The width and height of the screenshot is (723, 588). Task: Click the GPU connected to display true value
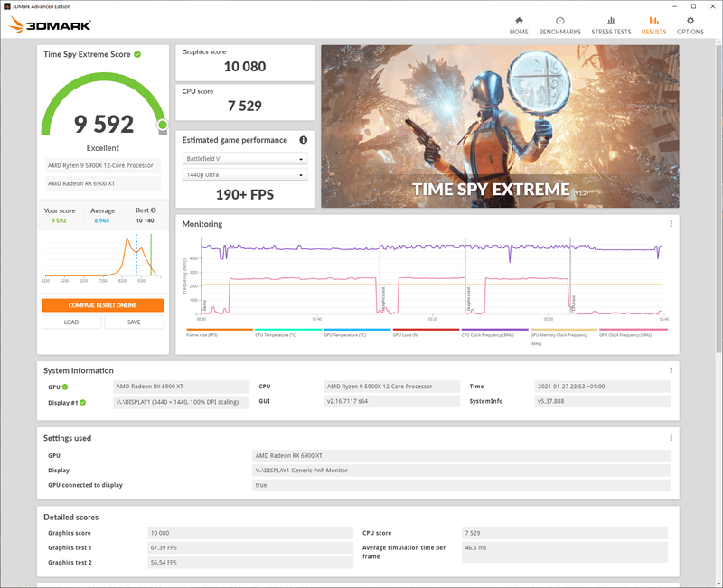click(x=462, y=485)
